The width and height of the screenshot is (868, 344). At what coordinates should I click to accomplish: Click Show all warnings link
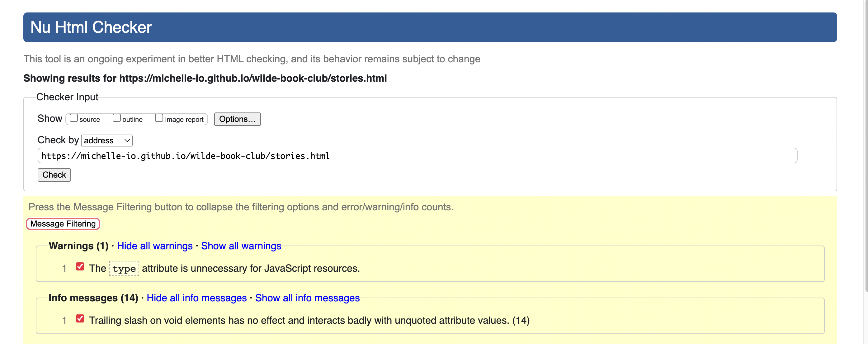pyautogui.click(x=241, y=246)
